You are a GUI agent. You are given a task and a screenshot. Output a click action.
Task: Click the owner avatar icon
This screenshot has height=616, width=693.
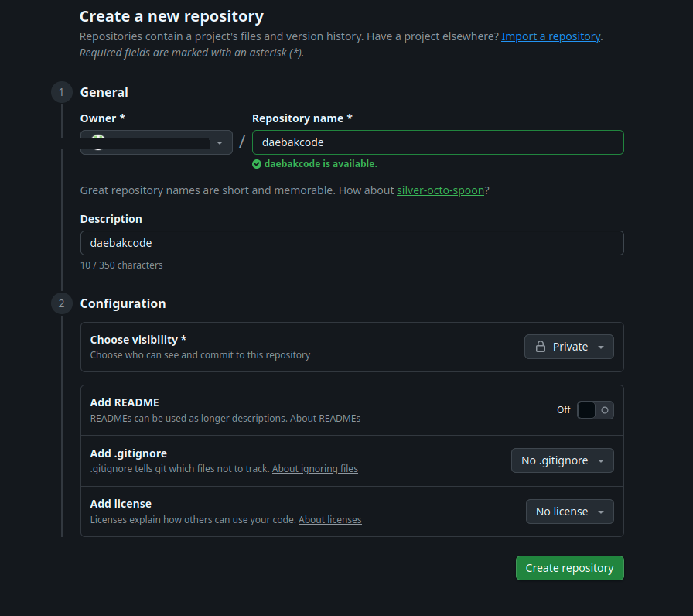[x=97, y=142]
